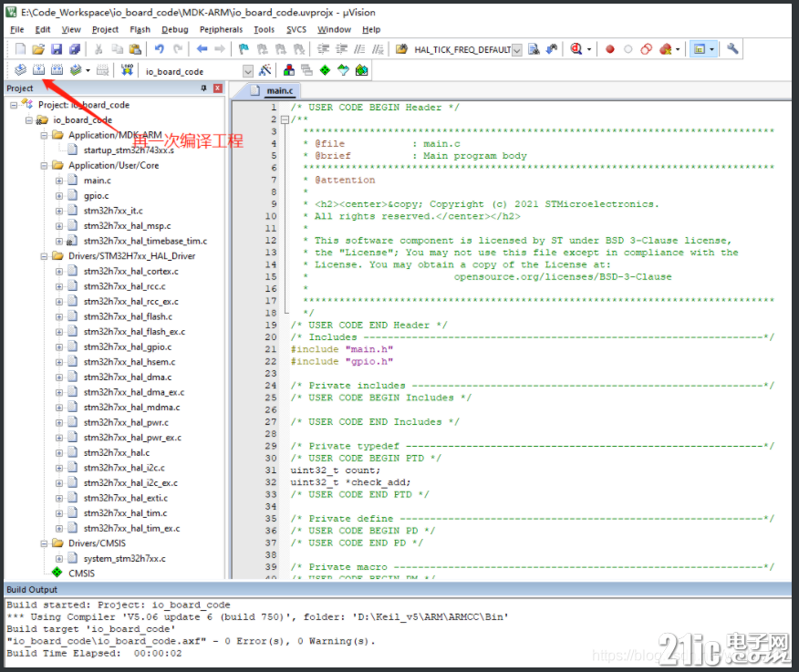Viewport: 799px width, 672px height.
Task: Open the File Extensions, Books and Environment icon
Action: [288, 70]
